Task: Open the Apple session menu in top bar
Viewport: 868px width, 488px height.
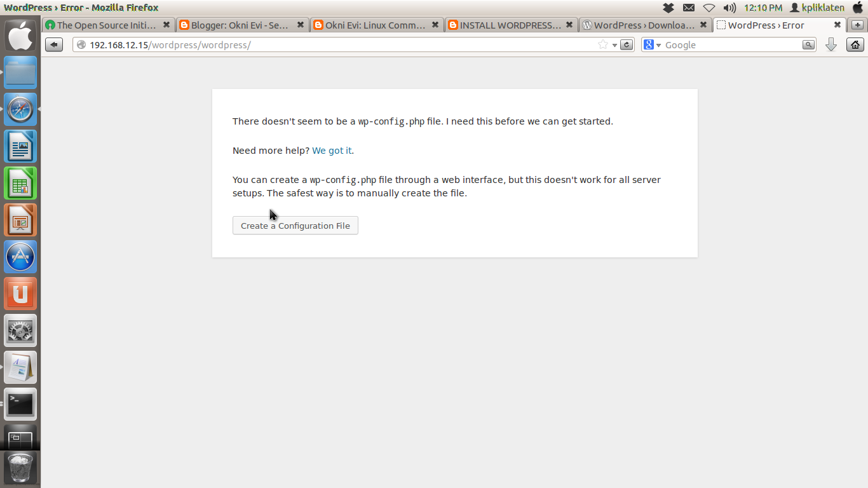Action: (x=858, y=8)
